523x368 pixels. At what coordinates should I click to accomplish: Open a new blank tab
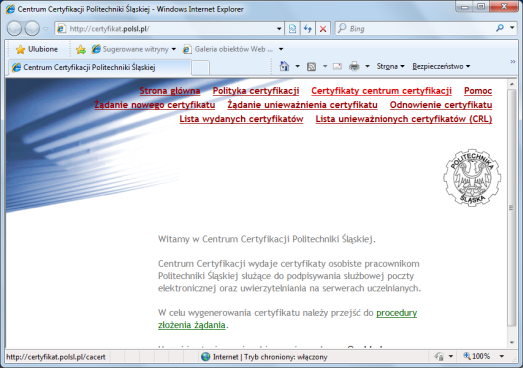tap(200, 68)
